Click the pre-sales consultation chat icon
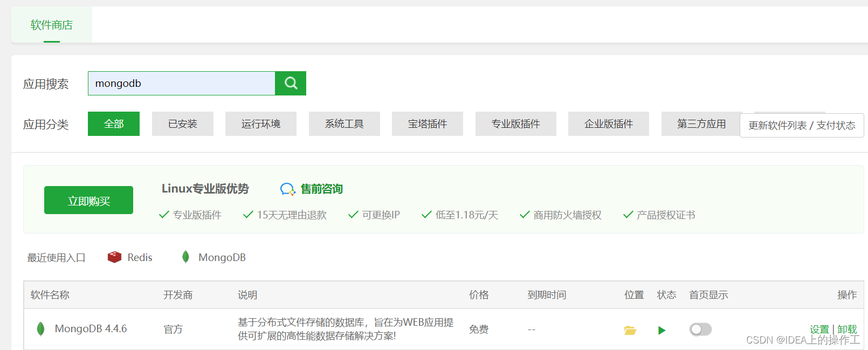This screenshot has width=868, height=350. (x=288, y=189)
